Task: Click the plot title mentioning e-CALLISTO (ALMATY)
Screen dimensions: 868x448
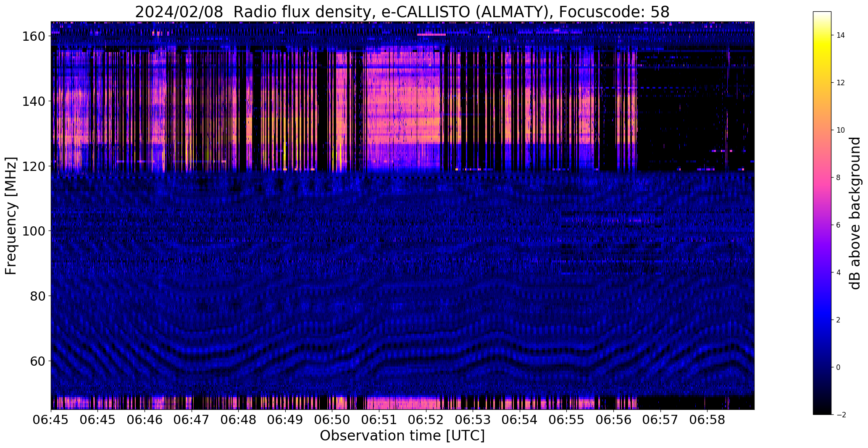Action: click(x=402, y=12)
